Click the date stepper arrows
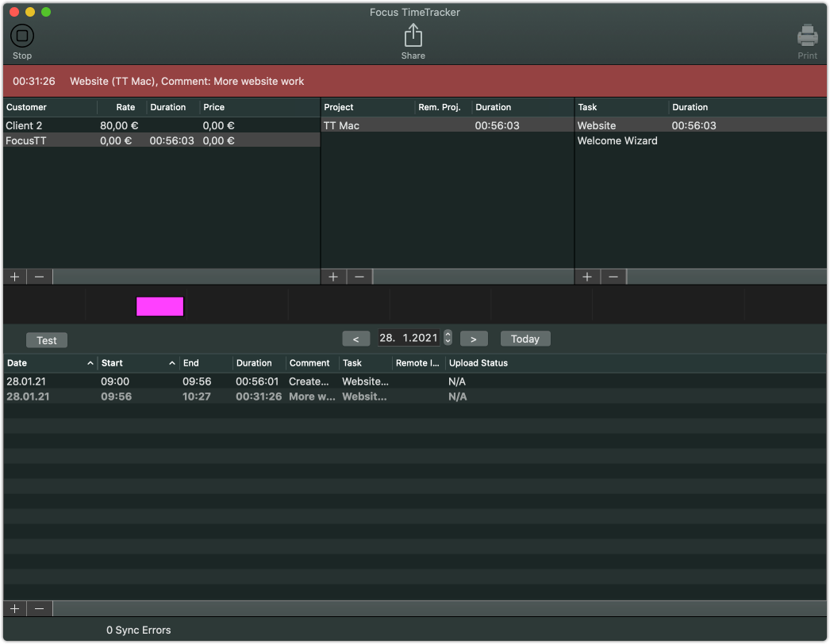830x644 pixels. (x=448, y=338)
